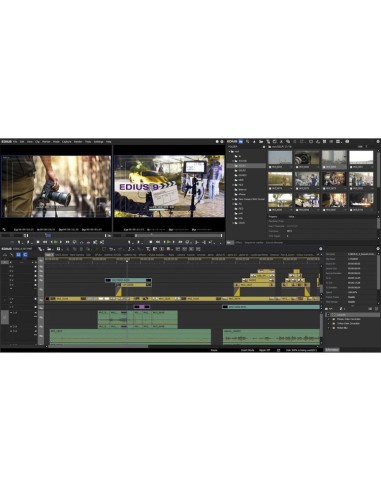Screen dimensions: 381x492
Task: Select the long teal clip on the title track
Action: pyautogui.click(x=271, y=307)
